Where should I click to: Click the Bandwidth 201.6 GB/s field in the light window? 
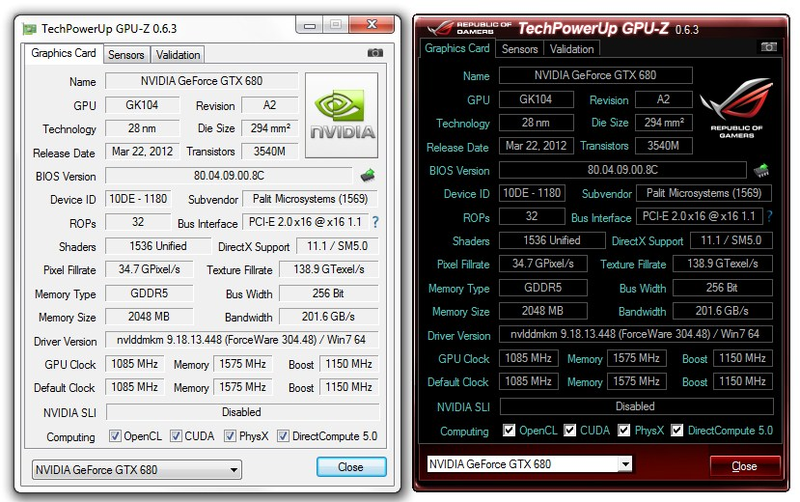click(329, 317)
